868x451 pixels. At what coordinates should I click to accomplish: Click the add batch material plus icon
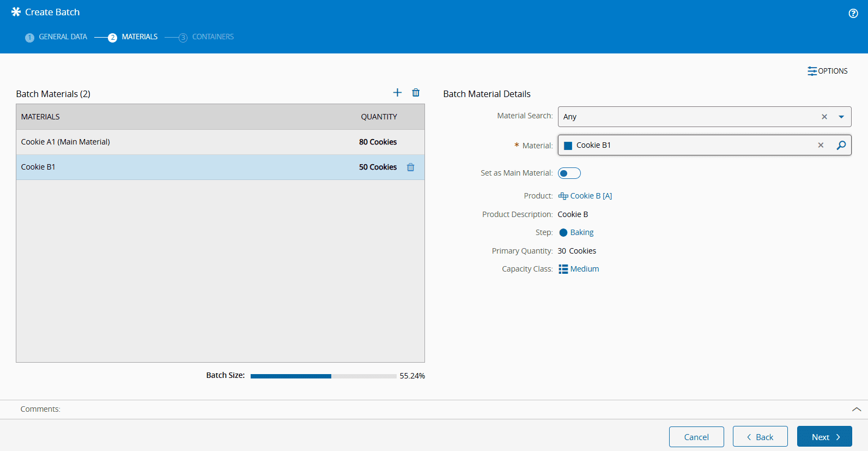coord(397,93)
